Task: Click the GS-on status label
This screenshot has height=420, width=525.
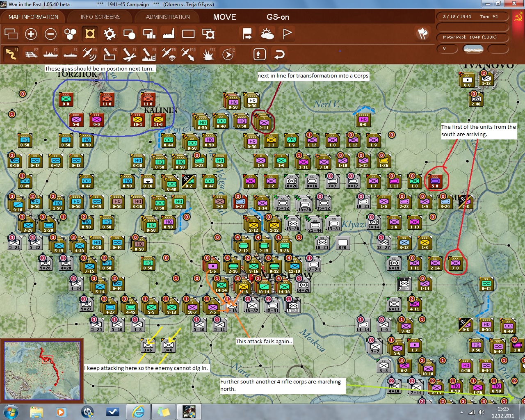Action: [278, 17]
